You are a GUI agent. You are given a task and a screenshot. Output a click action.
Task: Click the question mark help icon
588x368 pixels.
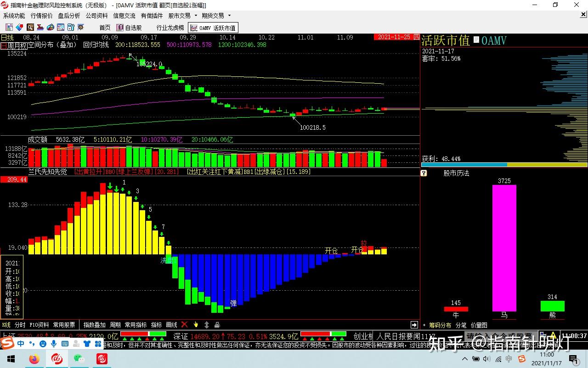424,173
